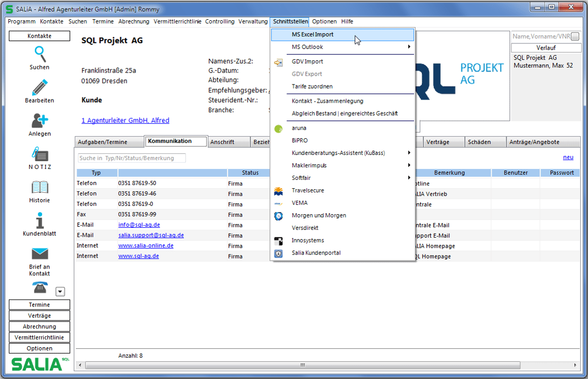Select the Kommunikation tab

tap(176, 141)
